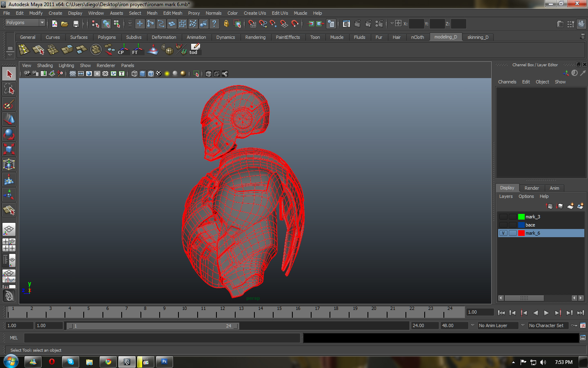Activate the Lasso select tool
Viewport: 588px width, 368px height.
[9, 89]
